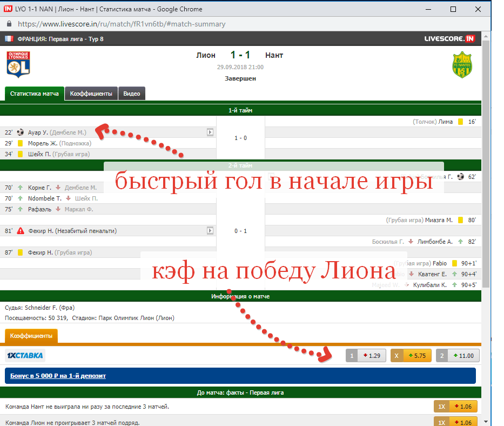Click the French flag league icon
The width and height of the screenshot is (504, 426).
9,39
